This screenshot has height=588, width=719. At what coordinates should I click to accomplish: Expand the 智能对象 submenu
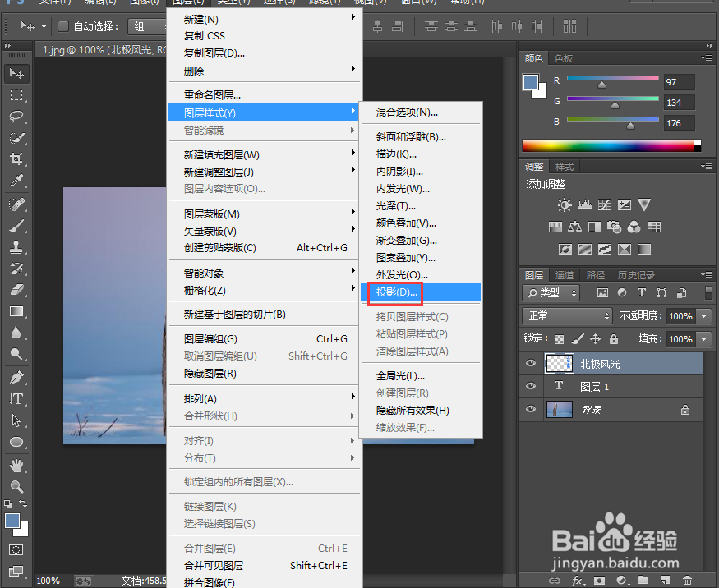264,273
